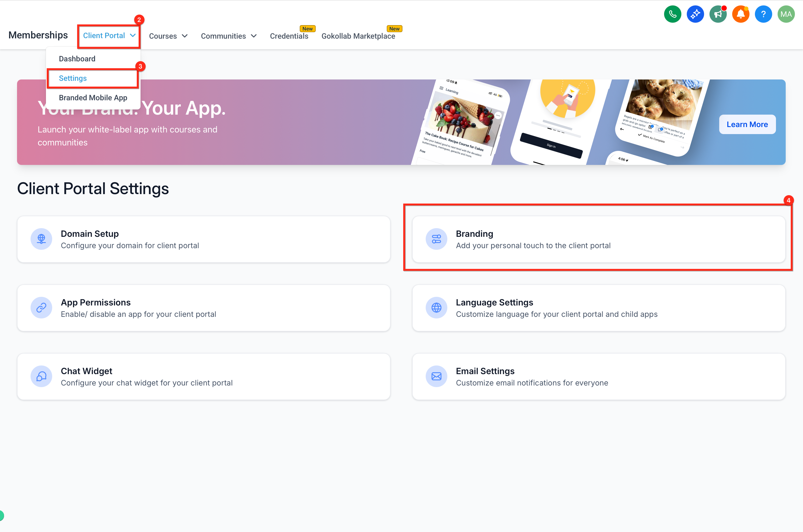803x532 pixels.
Task: Choose Branded Mobile App menu entry
Action: pos(93,98)
